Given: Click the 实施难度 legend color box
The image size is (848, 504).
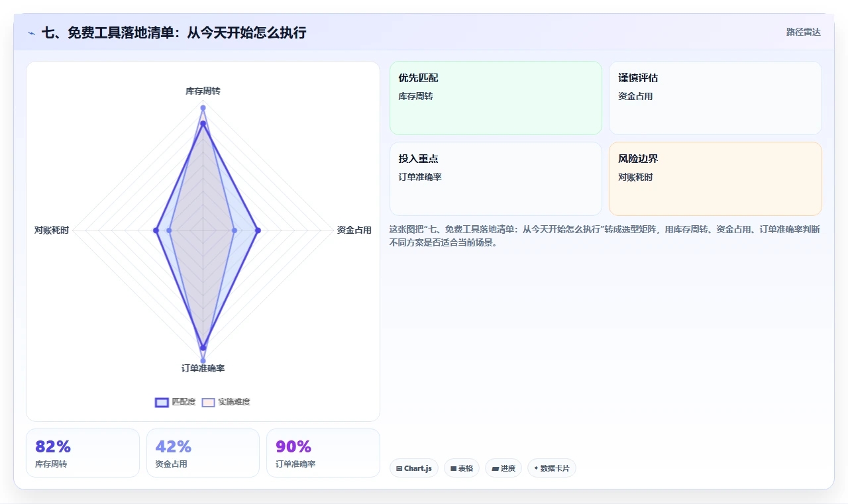Looking at the screenshot, I should [209, 402].
